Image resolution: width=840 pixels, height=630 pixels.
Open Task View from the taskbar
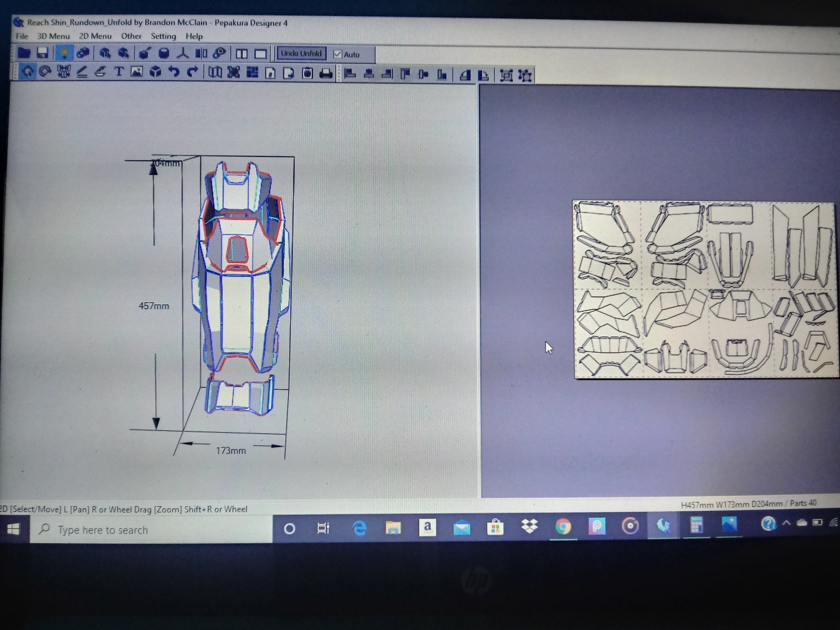coord(323,528)
